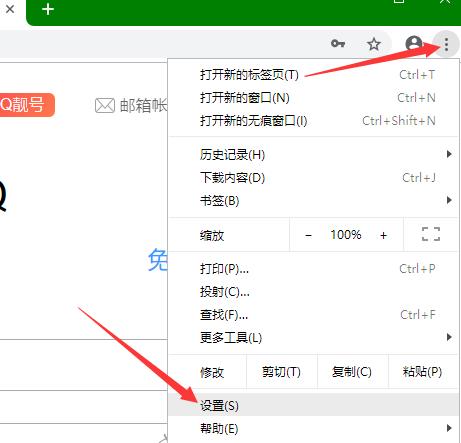Open saved passwords via the key icon

(x=338, y=43)
